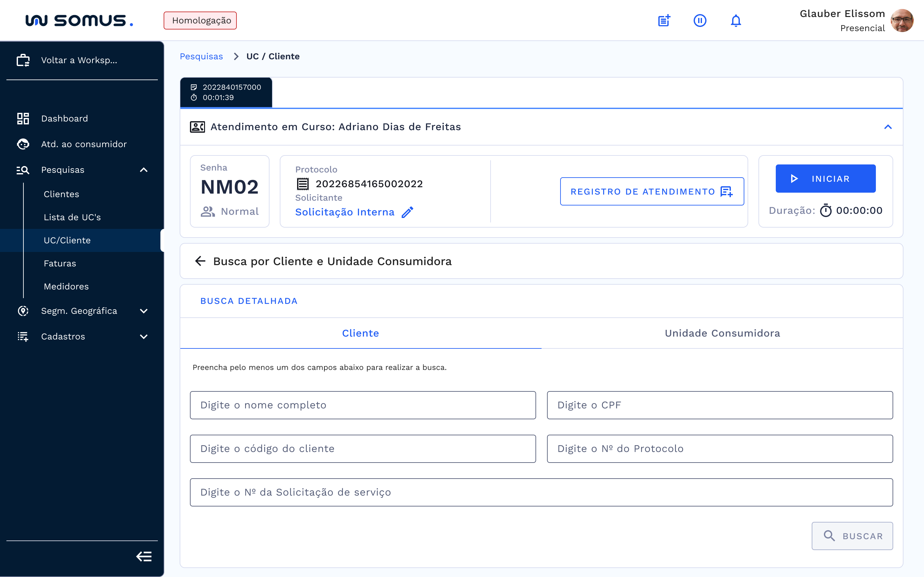Select Atd. ao consumidor in the sidebar
This screenshot has width=924, height=577.
[84, 144]
